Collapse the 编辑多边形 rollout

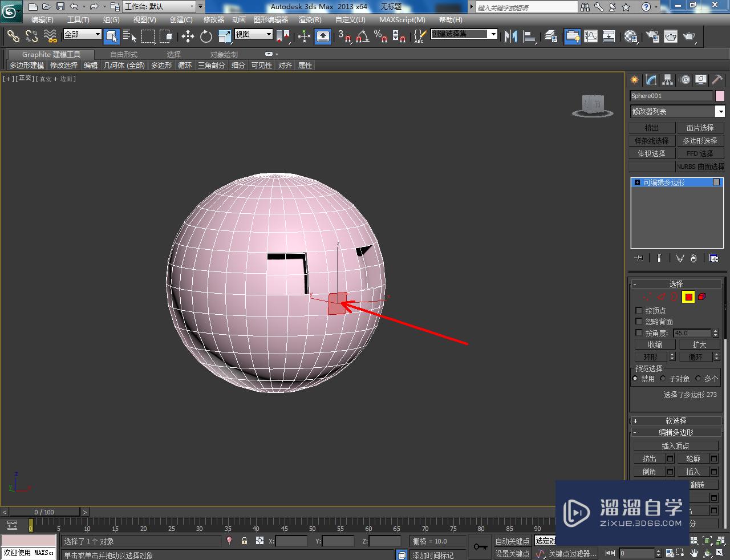click(x=676, y=432)
